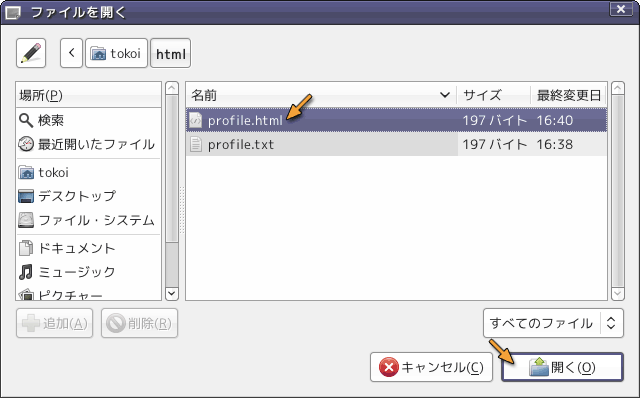The height and width of the screenshot is (398, 640).
Task: Click the 16:38 modified time cell
Action: 554,145
